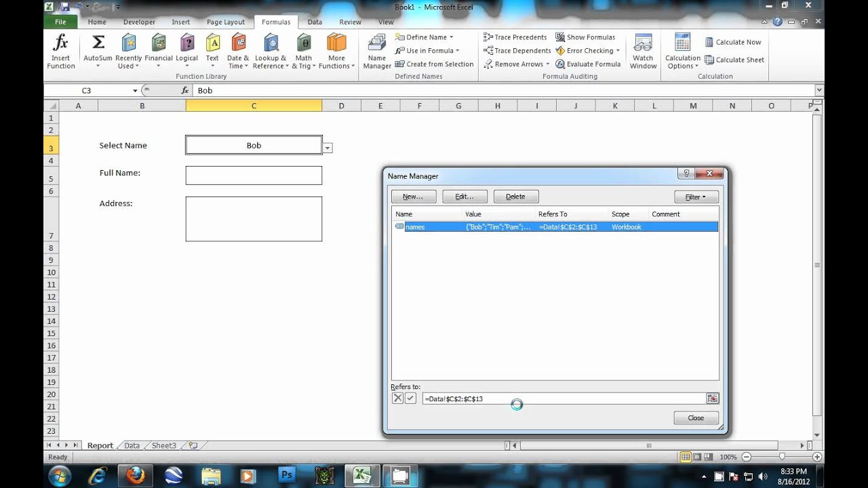Click Trace Dependents
The height and width of the screenshot is (488, 868).
pos(517,51)
